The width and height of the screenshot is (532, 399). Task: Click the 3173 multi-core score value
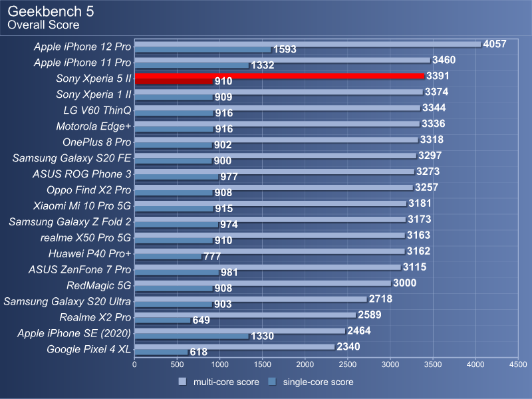coord(420,219)
